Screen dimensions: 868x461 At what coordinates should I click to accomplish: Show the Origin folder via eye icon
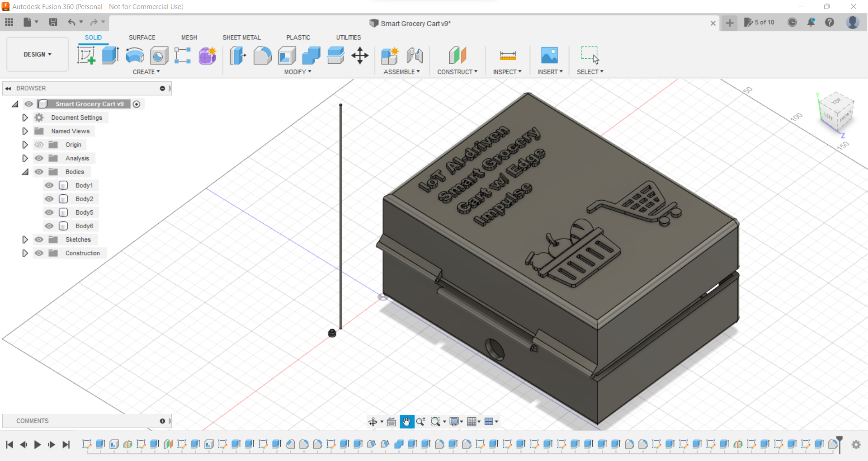coord(39,145)
